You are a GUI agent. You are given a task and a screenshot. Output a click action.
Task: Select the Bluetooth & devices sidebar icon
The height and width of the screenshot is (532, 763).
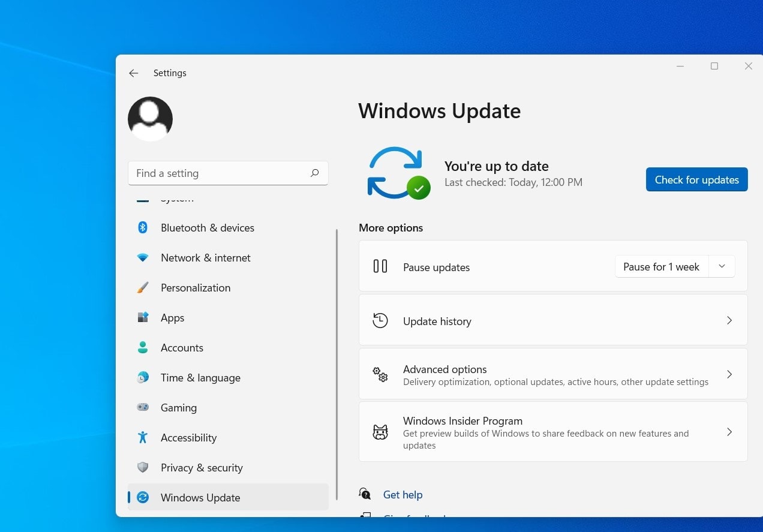[142, 227]
